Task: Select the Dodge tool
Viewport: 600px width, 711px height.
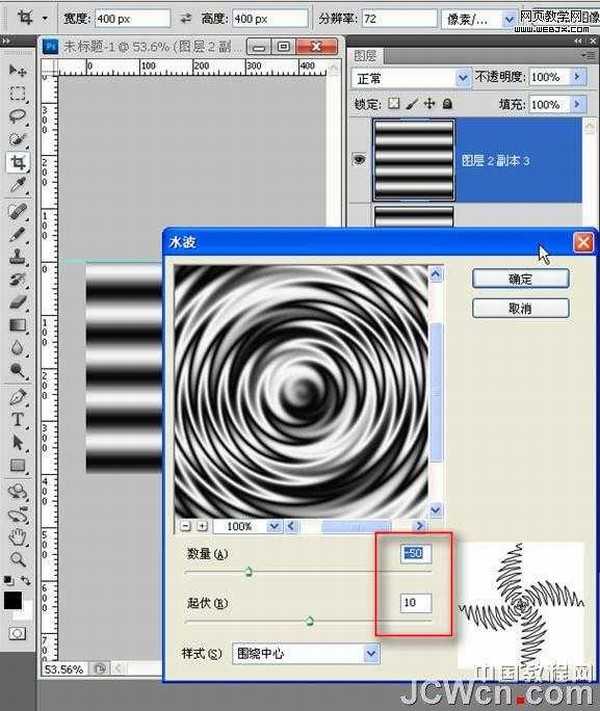Action: (18, 370)
